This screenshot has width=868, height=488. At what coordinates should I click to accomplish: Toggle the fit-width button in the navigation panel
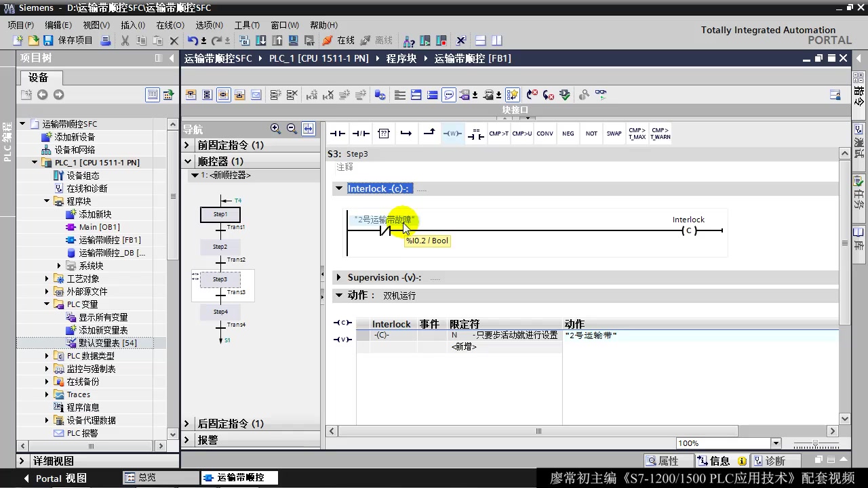pyautogui.click(x=309, y=128)
